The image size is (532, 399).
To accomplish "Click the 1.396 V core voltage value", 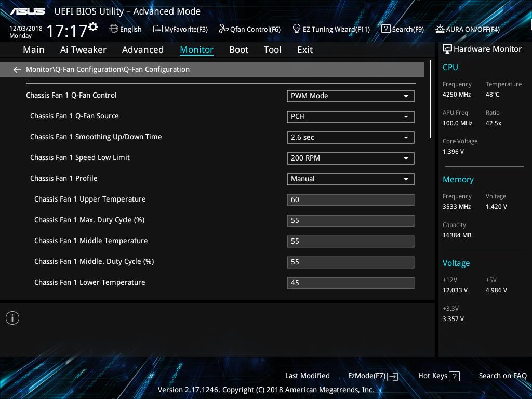I will coord(453,152).
